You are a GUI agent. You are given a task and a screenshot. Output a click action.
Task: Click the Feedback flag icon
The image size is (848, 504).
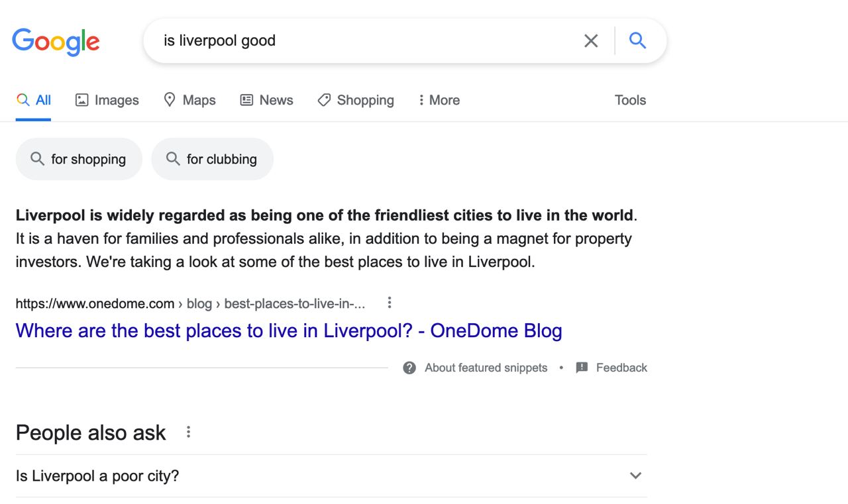(x=582, y=368)
